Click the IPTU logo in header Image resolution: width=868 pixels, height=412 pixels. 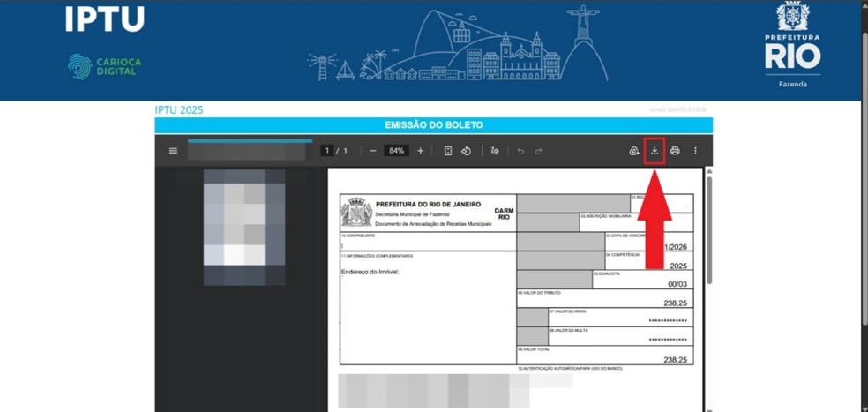tap(105, 19)
